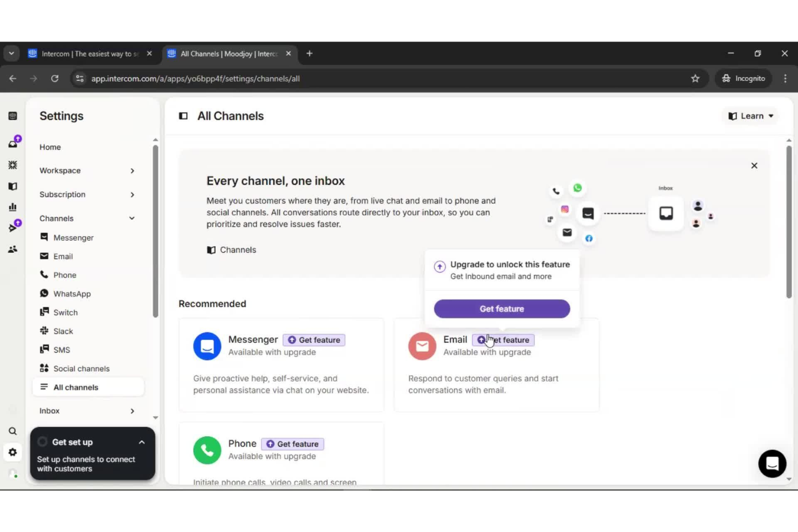Image resolution: width=798 pixels, height=532 pixels.
Task: Click Get feature badge beside Email
Action: (x=503, y=340)
